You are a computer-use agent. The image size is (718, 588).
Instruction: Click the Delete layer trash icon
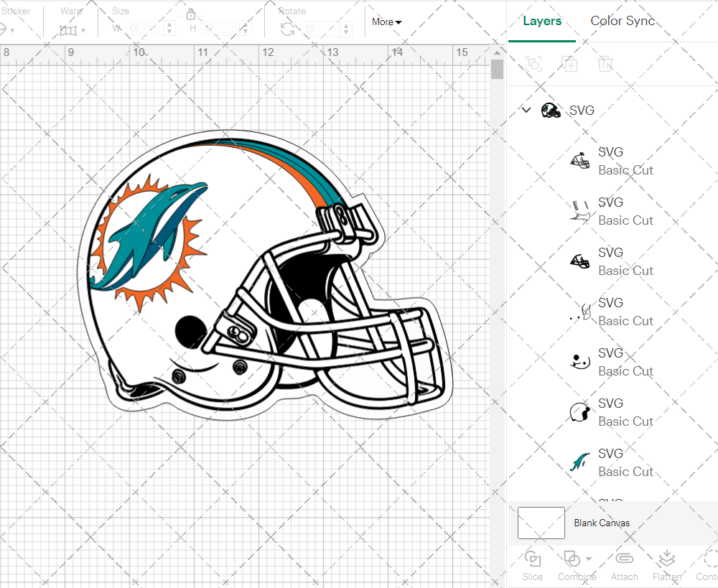point(605,64)
